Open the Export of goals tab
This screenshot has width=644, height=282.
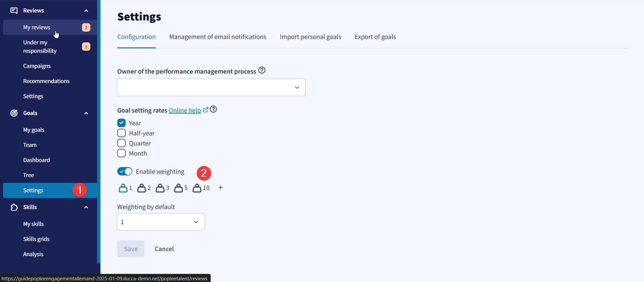(x=375, y=37)
